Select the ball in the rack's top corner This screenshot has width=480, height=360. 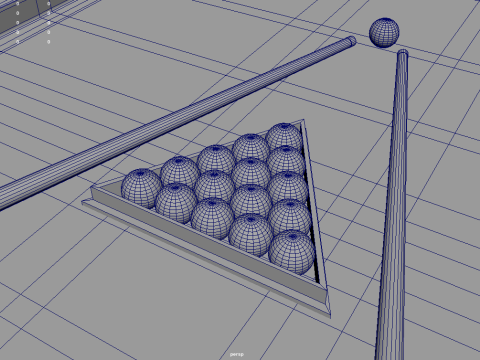(x=284, y=137)
